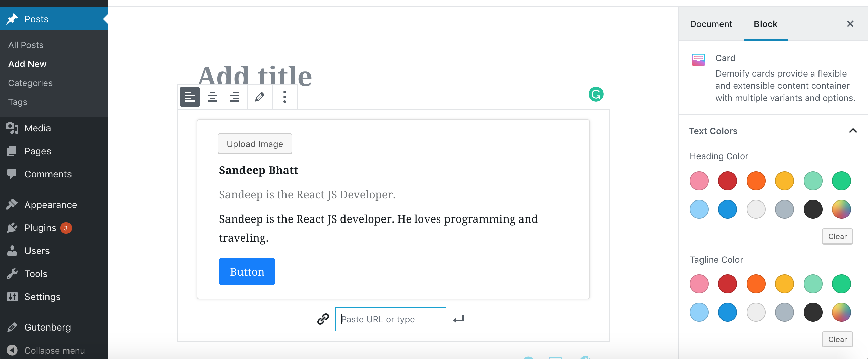
Task: Pick red for Heading Color
Action: 727,181
